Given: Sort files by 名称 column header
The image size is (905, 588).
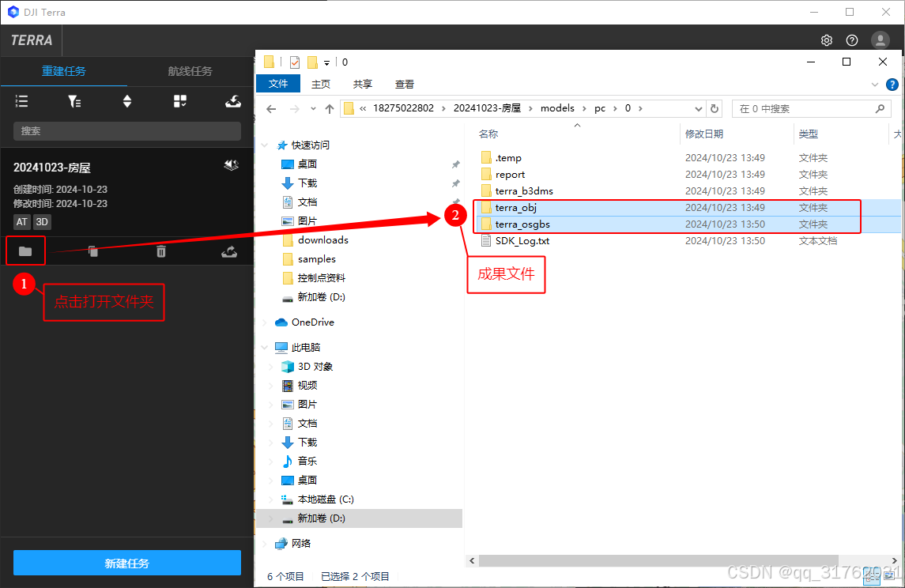Looking at the screenshot, I should pyautogui.click(x=488, y=134).
